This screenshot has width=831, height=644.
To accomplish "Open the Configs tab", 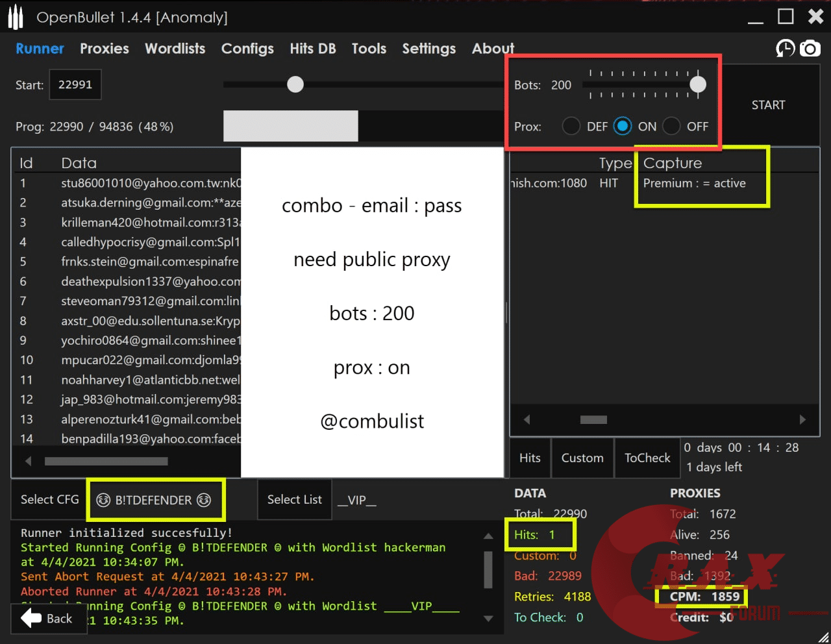I will pos(247,49).
